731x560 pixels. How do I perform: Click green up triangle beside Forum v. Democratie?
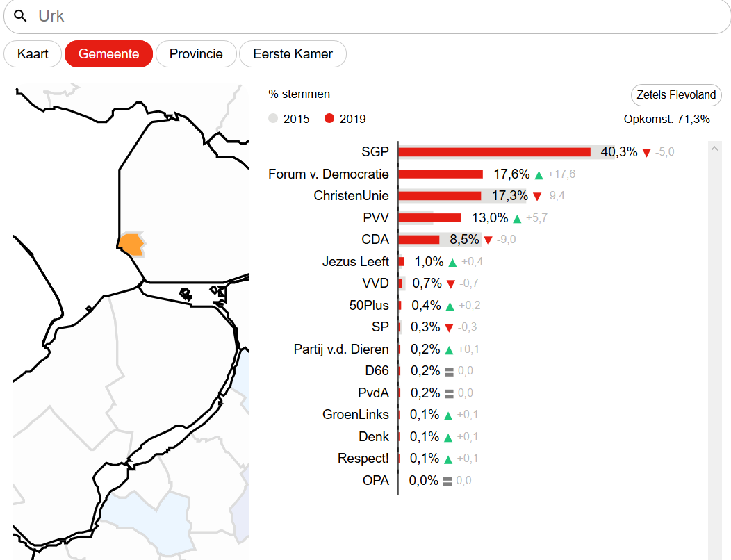click(x=539, y=175)
